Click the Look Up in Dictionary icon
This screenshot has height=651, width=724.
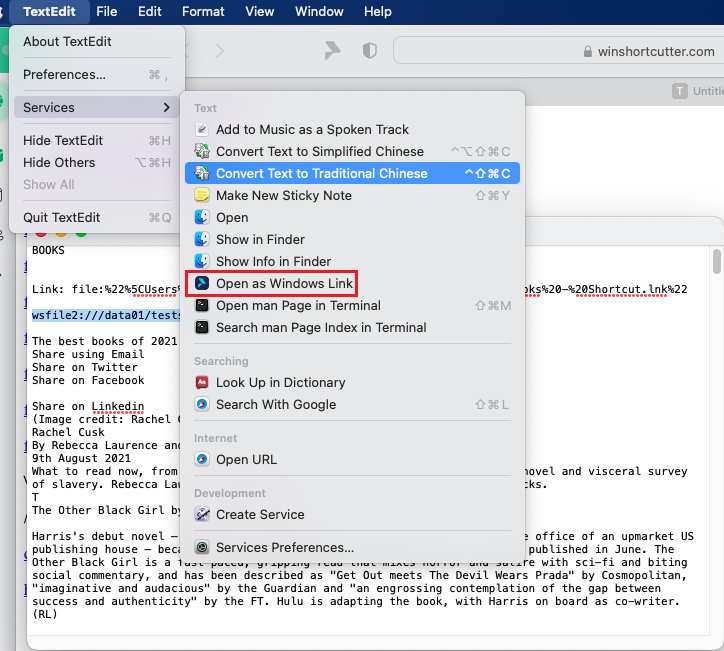point(202,383)
